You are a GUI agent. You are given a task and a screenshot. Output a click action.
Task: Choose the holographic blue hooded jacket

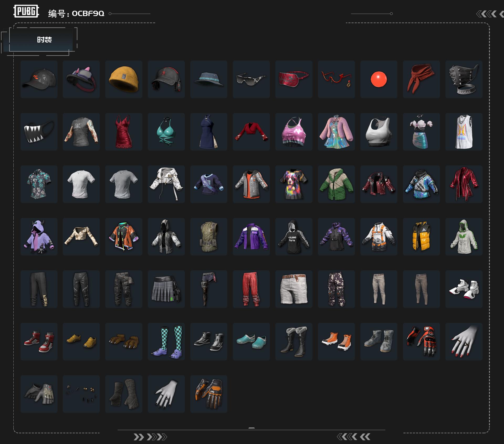coord(421,184)
